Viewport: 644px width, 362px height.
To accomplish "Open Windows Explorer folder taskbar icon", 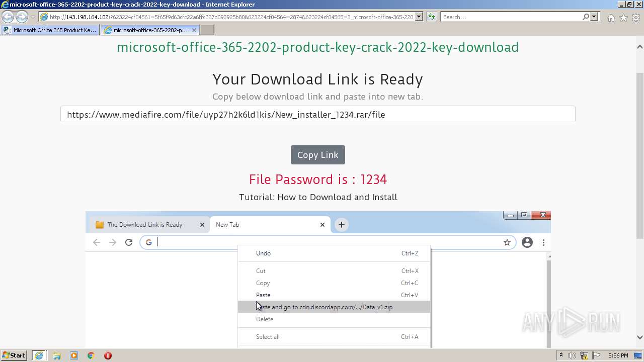I will [57, 355].
